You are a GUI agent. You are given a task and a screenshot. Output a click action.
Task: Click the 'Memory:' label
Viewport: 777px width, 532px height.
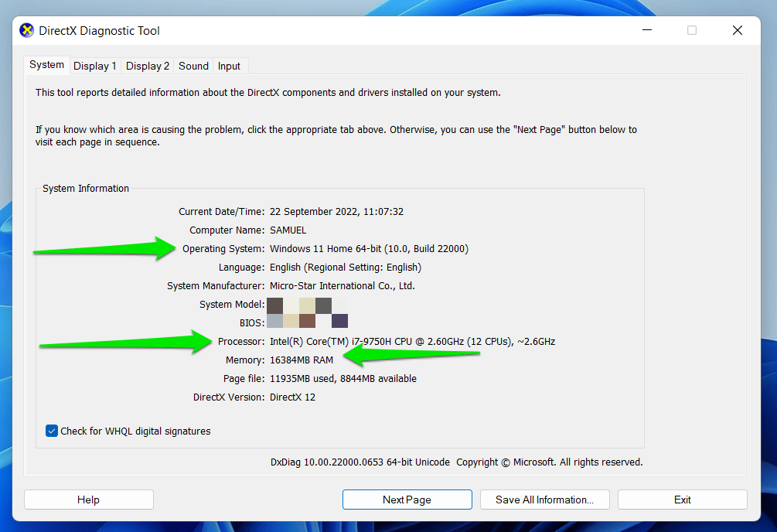pyautogui.click(x=245, y=360)
